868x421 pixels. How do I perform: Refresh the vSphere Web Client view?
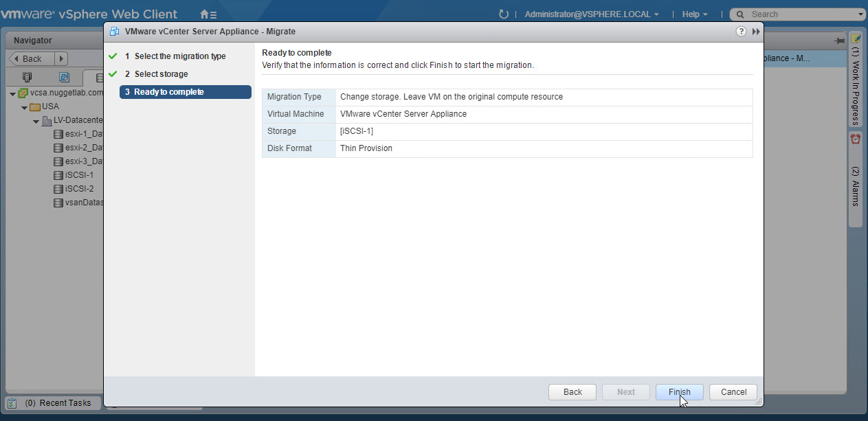point(504,14)
